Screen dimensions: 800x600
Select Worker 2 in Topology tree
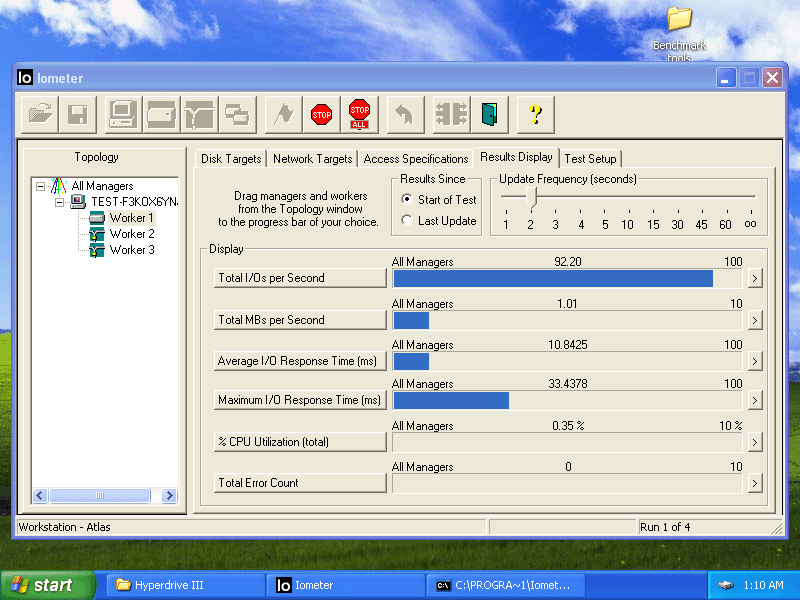pyautogui.click(x=132, y=234)
